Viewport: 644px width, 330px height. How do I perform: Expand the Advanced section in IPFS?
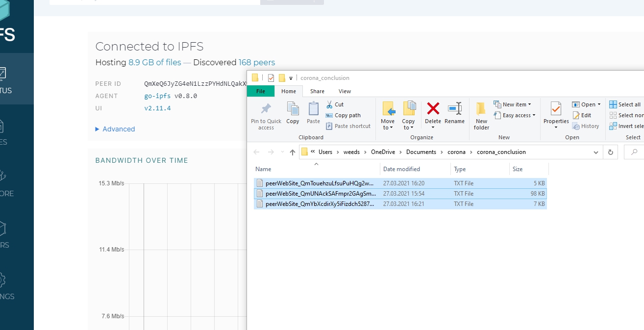coord(115,129)
